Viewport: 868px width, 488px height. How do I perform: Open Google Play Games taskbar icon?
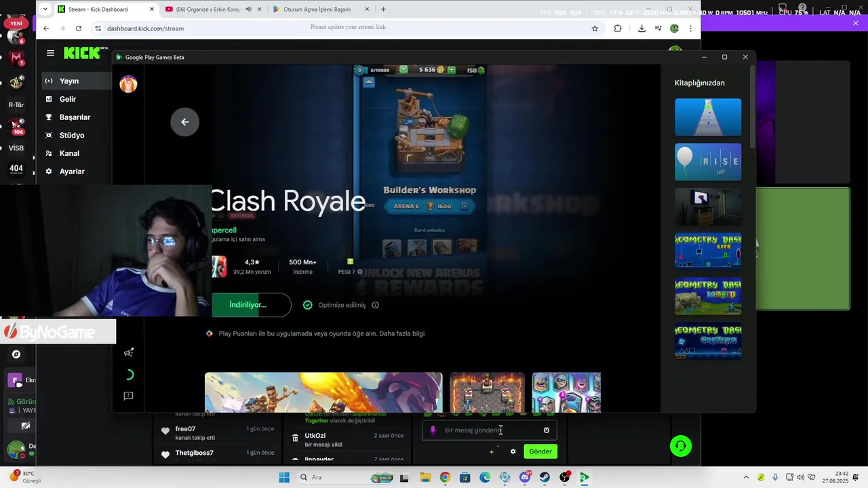pos(585,477)
